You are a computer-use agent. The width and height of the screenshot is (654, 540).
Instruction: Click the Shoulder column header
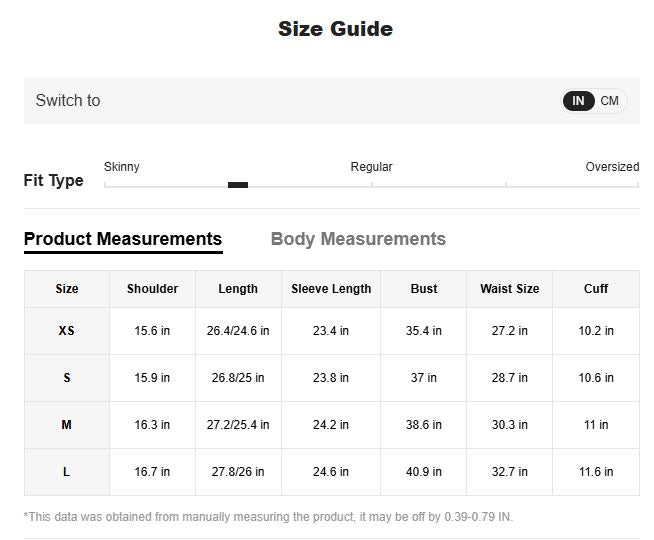coord(152,289)
